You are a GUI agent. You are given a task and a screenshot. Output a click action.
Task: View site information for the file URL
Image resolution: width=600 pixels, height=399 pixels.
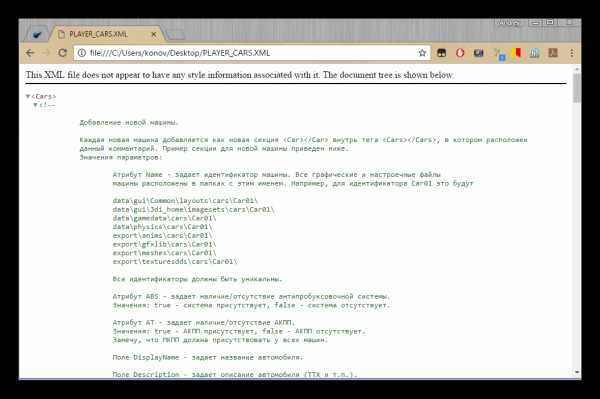pyautogui.click(x=82, y=53)
